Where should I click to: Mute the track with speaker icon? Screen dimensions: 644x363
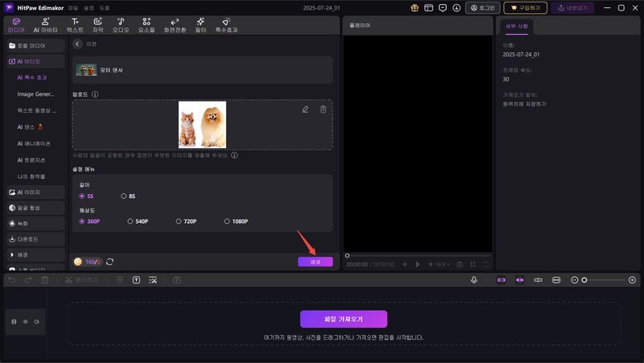point(36,321)
